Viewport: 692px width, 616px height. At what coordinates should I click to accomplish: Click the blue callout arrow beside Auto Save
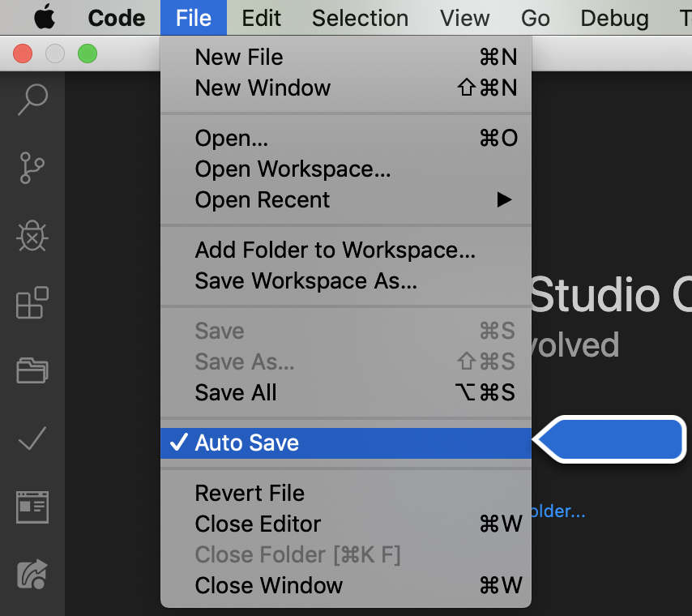click(616, 440)
